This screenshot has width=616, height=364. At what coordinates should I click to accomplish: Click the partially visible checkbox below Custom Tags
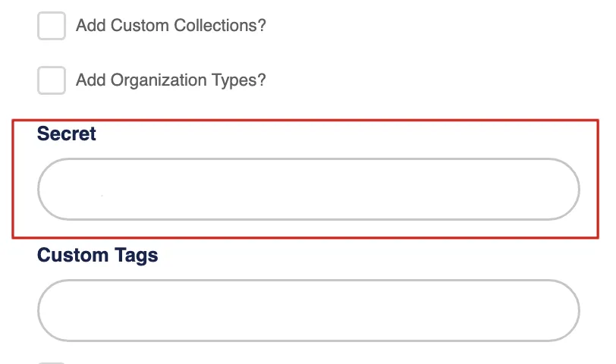tap(52, 362)
